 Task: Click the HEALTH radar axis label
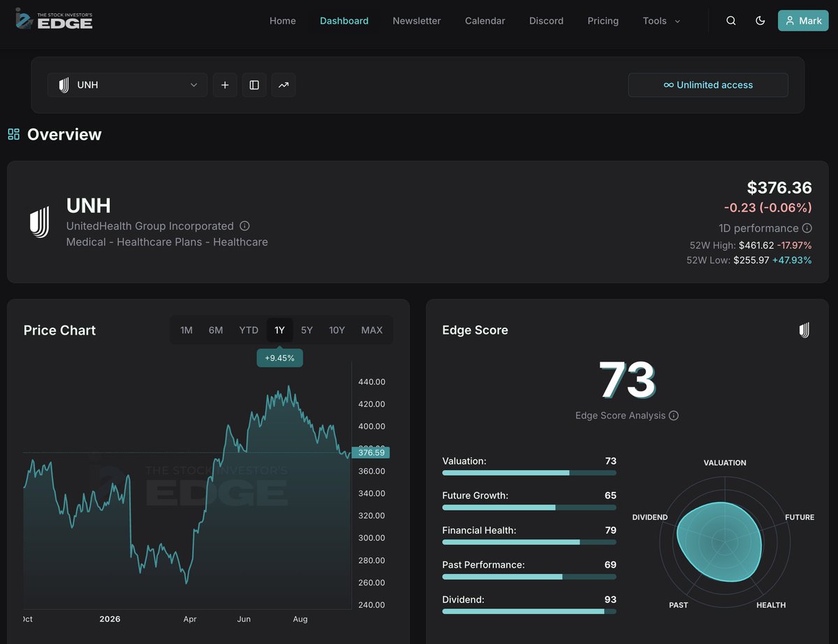[771, 605]
